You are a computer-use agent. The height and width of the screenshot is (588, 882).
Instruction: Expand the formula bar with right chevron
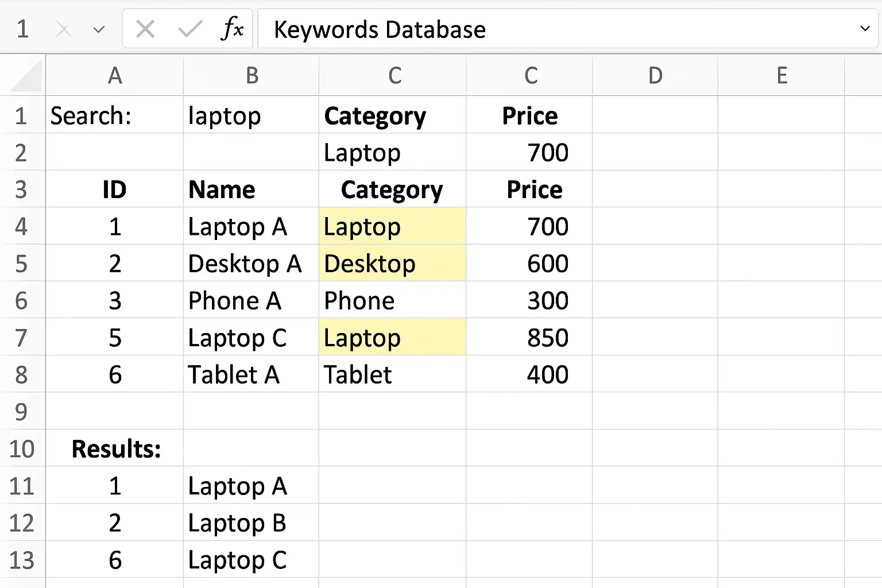tap(865, 28)
